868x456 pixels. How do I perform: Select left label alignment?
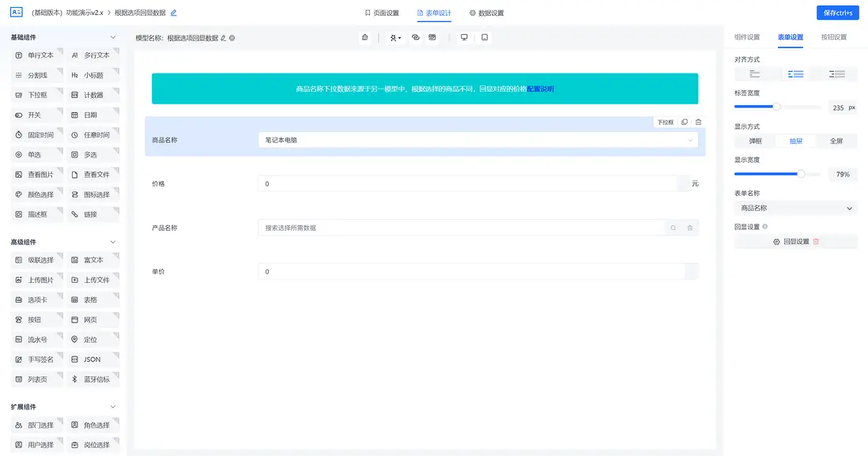tap(754, 74)
